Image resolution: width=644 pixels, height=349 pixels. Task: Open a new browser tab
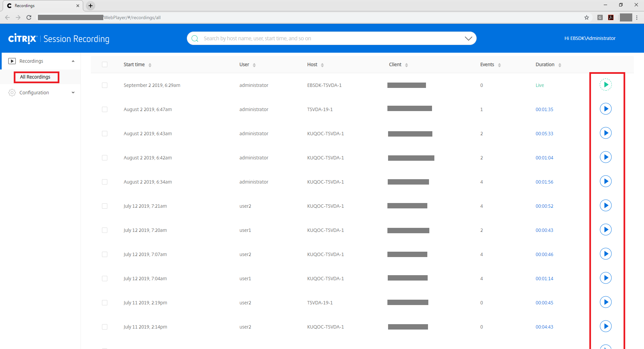(x=91, y=6)
